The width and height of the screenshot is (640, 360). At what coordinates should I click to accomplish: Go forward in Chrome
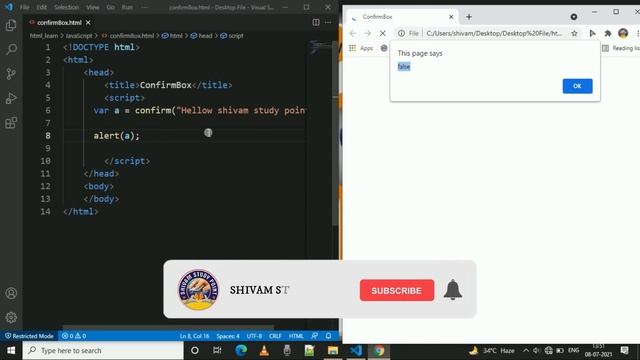tap(367, 33)
